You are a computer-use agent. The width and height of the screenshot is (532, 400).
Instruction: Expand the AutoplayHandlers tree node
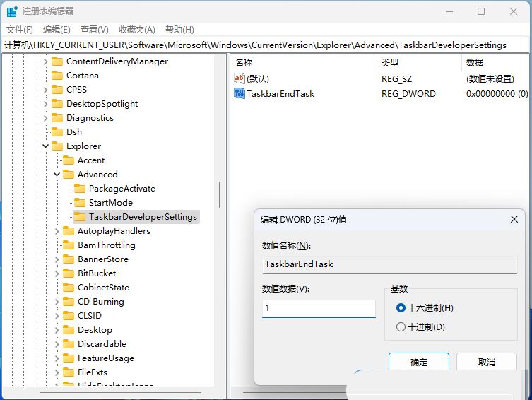pos(57,231)
